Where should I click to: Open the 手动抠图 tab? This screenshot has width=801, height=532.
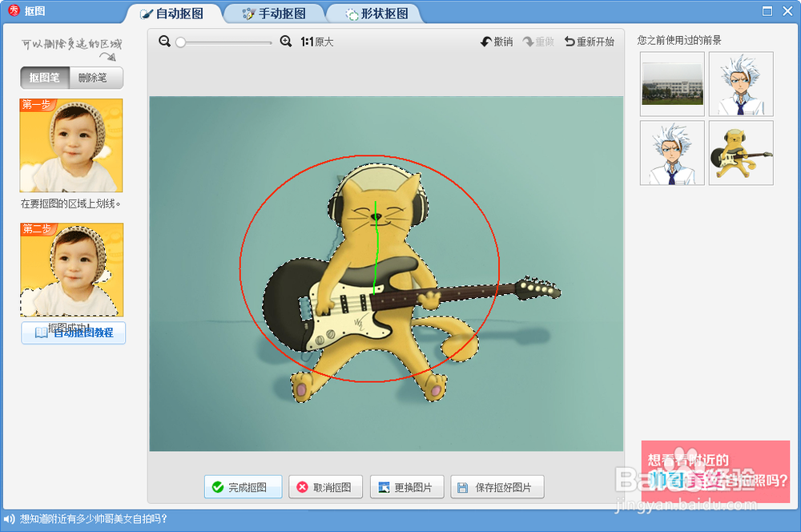coord(274,14)
